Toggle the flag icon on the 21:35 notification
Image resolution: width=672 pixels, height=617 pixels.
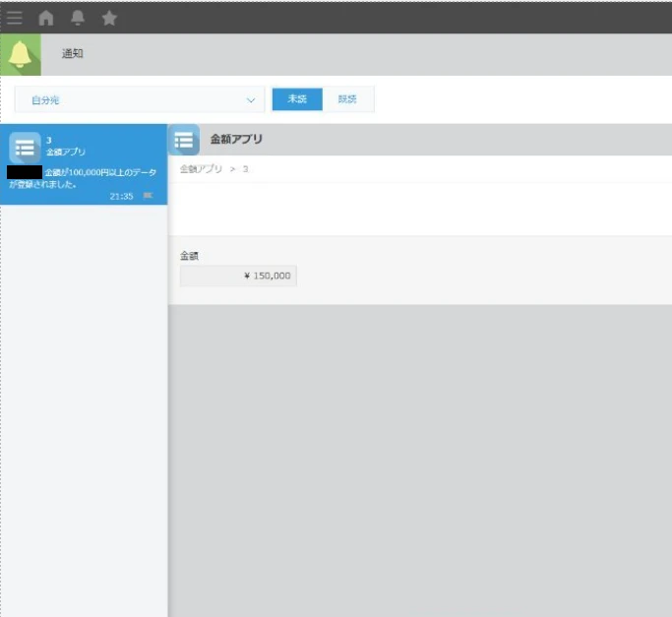pos(148,196)
